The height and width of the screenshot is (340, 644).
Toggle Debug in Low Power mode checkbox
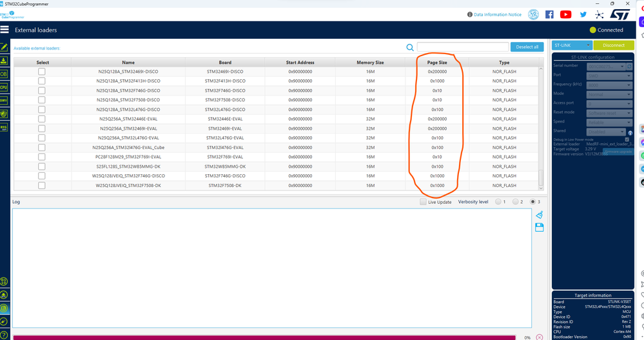coord(627,139)
